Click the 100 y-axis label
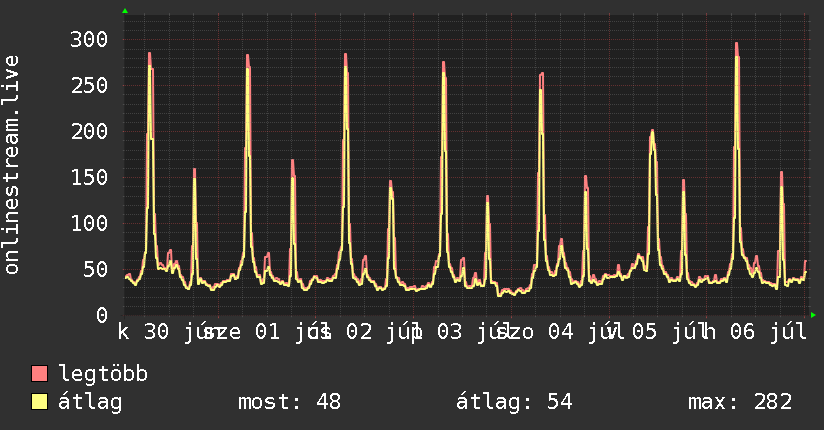Viewport: 824px width, 430px height. tap(89, 223)
